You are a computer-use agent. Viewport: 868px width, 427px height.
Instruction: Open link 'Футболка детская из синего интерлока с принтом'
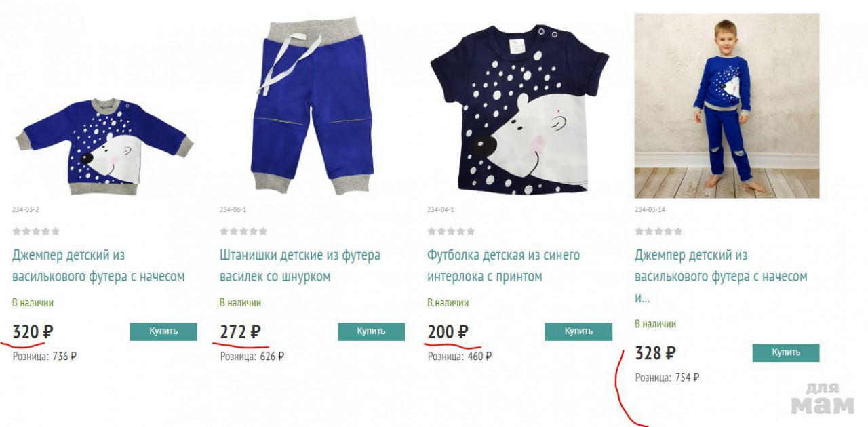503,266
